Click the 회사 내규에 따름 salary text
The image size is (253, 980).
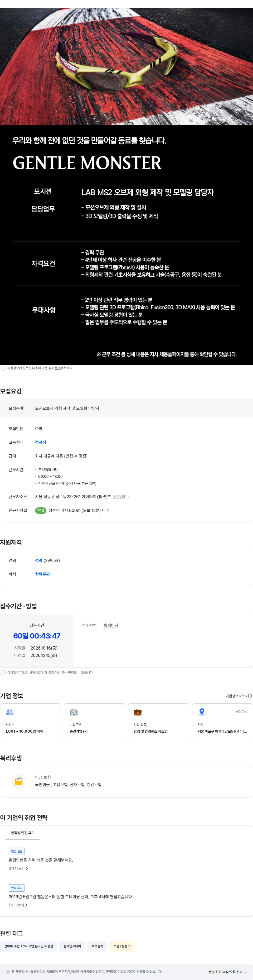click(x=61, y=456)
